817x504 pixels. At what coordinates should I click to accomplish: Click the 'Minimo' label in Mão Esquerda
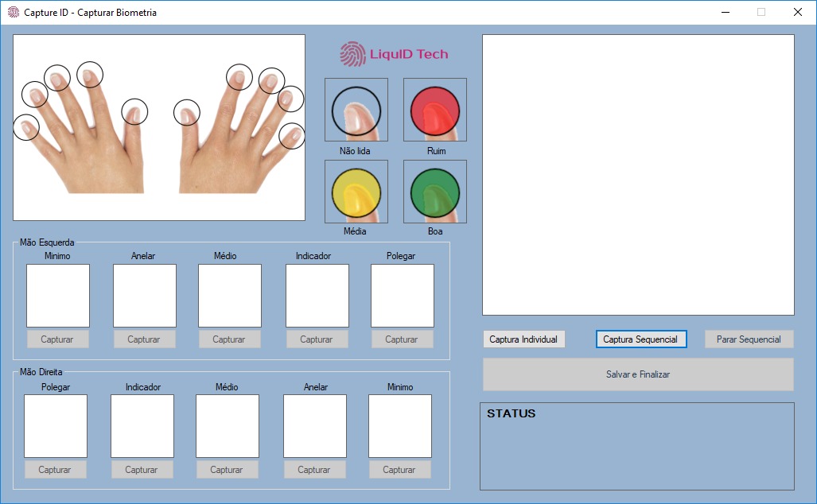57,256
